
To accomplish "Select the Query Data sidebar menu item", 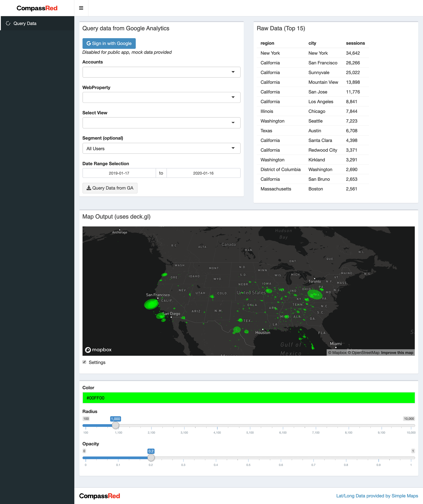I will click(x=25, y=23).
